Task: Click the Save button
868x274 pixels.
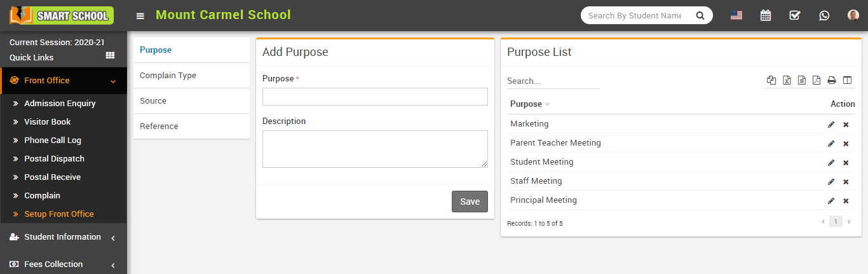Action: point(470,202)
